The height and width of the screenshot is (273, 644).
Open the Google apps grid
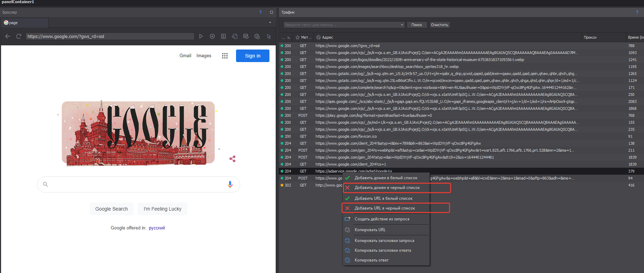click(225, 56)
